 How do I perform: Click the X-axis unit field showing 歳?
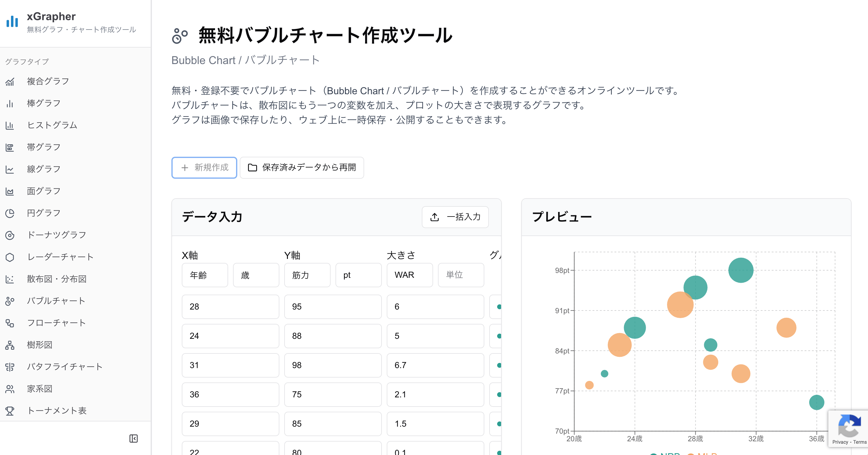tap(256, 275)
